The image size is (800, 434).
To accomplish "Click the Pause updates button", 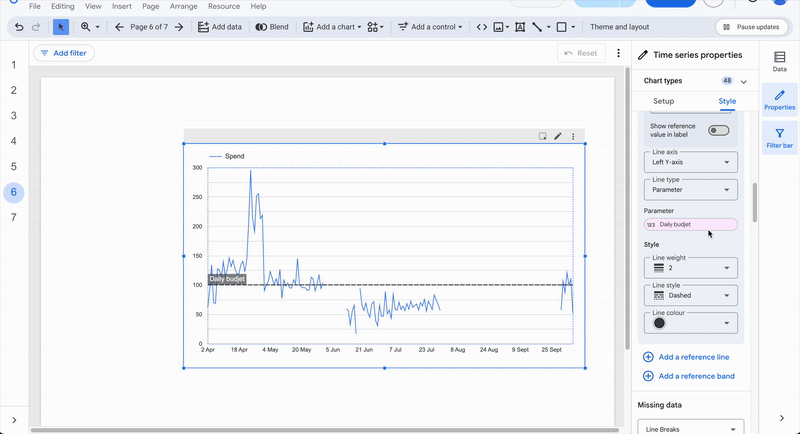I will pos(752,27).
